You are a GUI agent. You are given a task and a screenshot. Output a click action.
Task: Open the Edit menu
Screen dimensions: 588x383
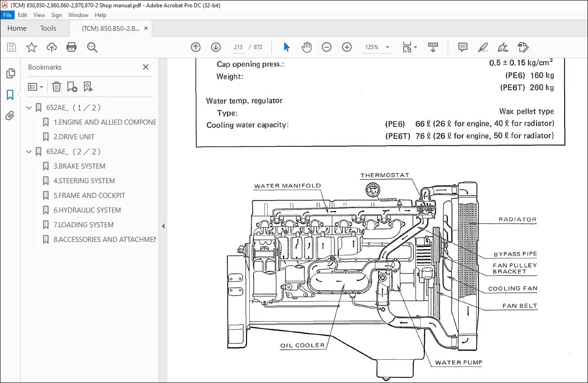coord(22,15)
